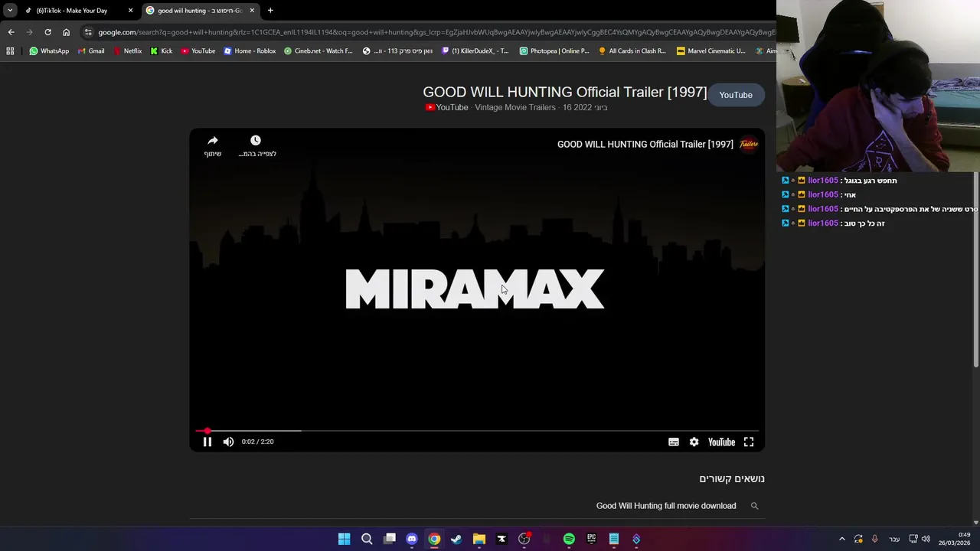The image size is (980, 551).
Task: Click the video progress bar
Action: tap(477, 431)
